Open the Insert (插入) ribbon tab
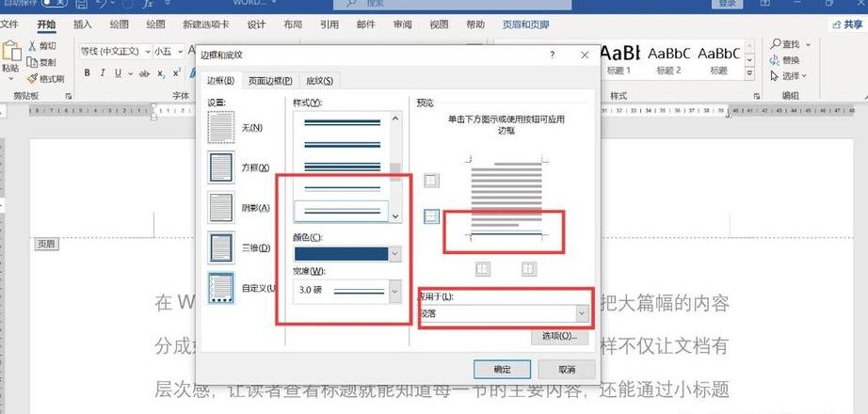The image size is (868, 414). [x=83, y=24]
